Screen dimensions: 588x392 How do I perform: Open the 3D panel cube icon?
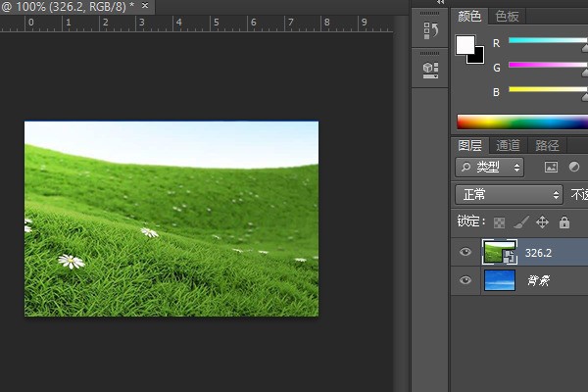[430, 71]
